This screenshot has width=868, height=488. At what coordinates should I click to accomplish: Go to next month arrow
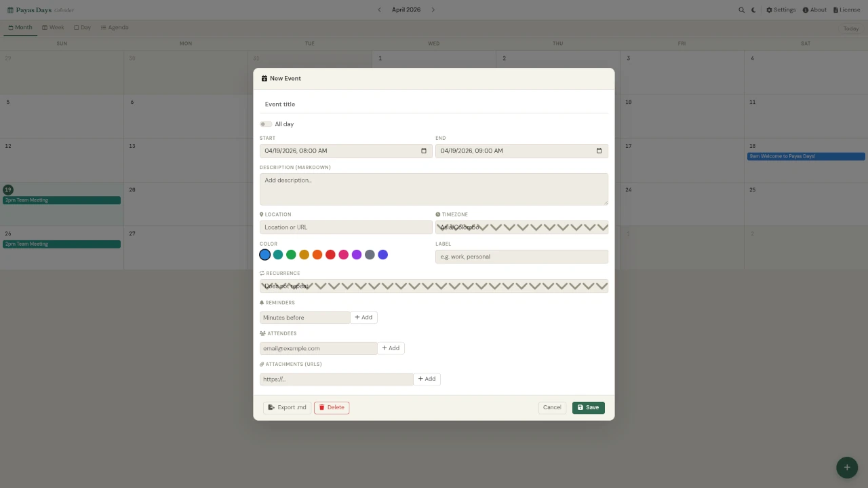(x=433, y=10)
